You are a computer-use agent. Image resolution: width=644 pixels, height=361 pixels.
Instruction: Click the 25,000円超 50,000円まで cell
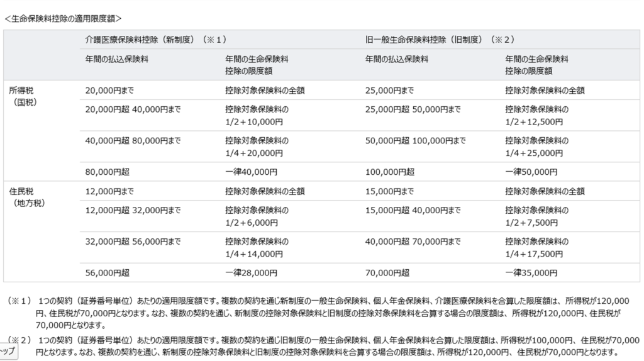click(413, 109)
